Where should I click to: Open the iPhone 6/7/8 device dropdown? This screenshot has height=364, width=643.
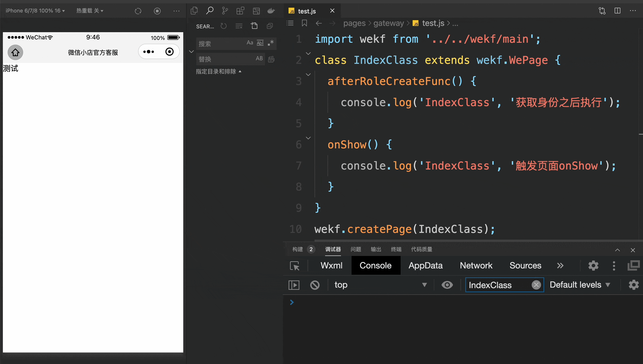(35, 11)
